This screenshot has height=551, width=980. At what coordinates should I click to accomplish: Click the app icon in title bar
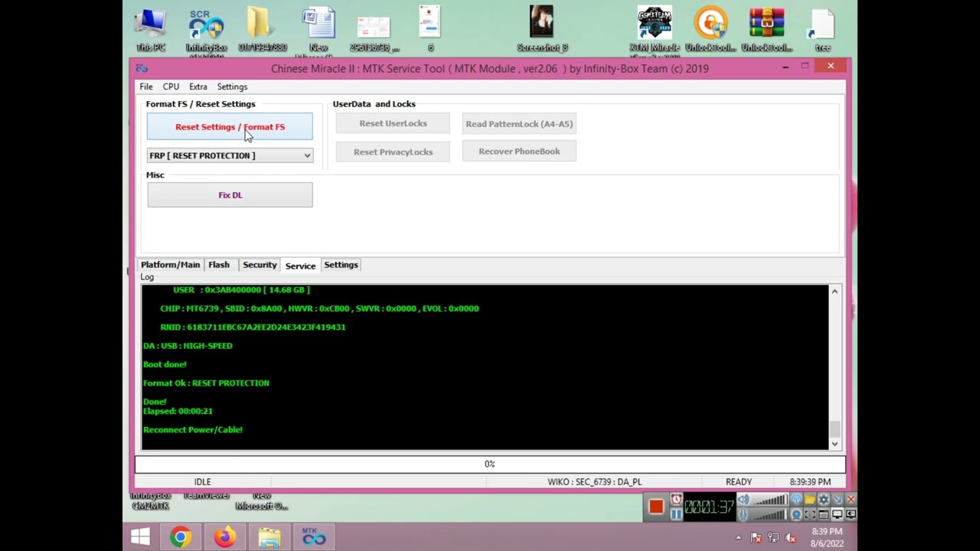point(142,69)
